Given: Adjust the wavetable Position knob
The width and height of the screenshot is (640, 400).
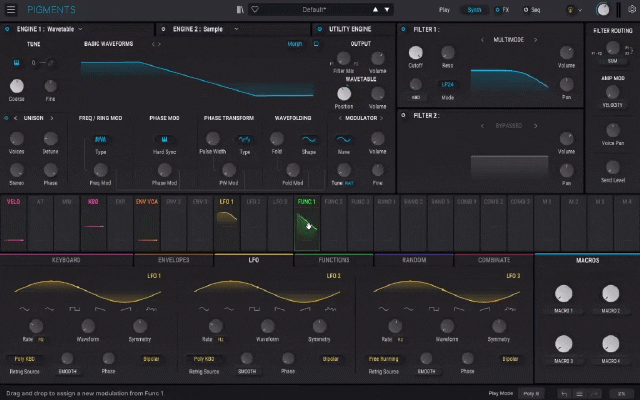Looking at the screenshot, I should pyautogui.click(x=344, y=94).
